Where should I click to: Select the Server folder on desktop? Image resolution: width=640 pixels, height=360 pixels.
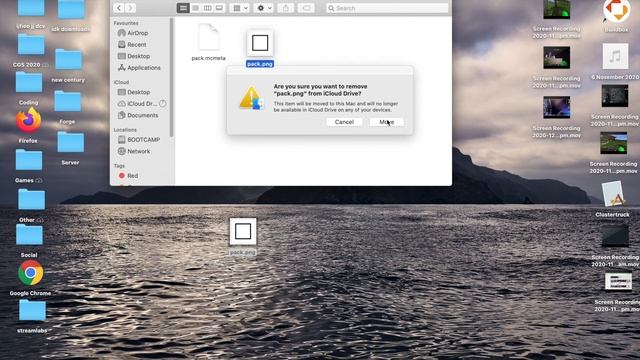tap(70, 148)
